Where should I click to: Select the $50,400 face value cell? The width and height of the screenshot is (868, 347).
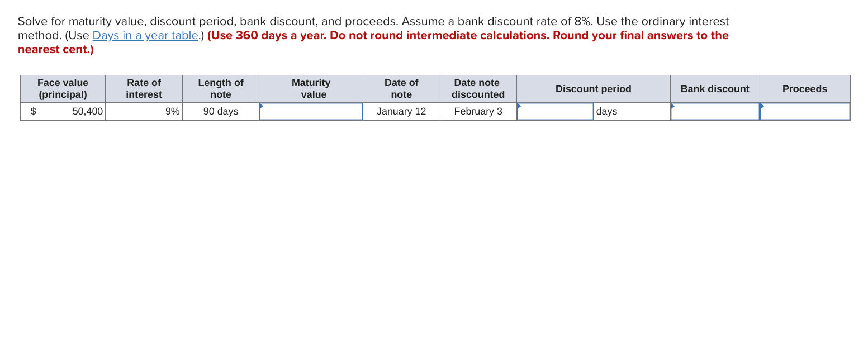(63, 111)
